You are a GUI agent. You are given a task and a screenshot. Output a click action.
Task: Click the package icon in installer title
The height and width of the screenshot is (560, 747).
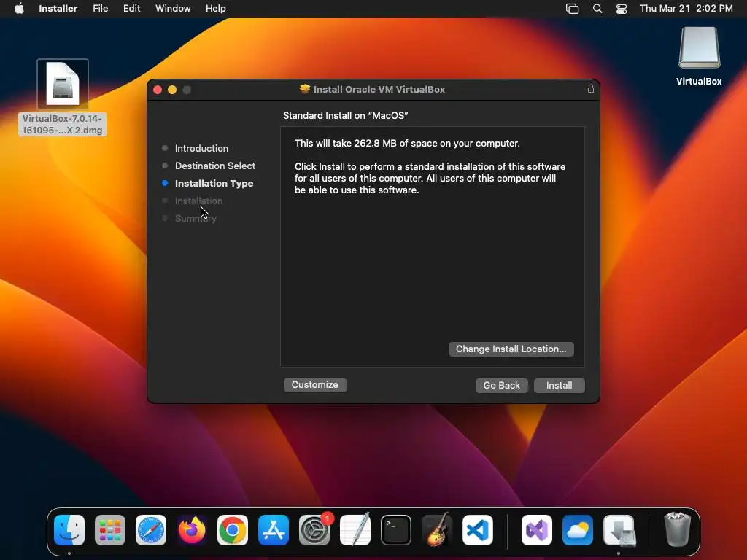click(x=305, y=88)
